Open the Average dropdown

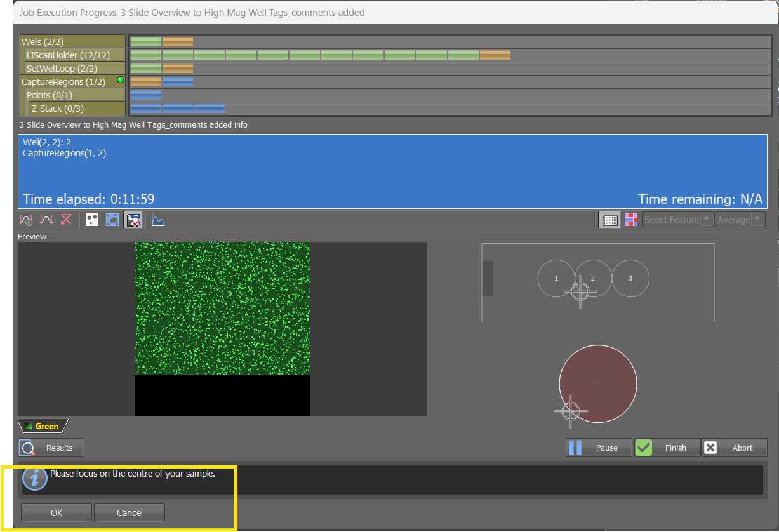740,220
